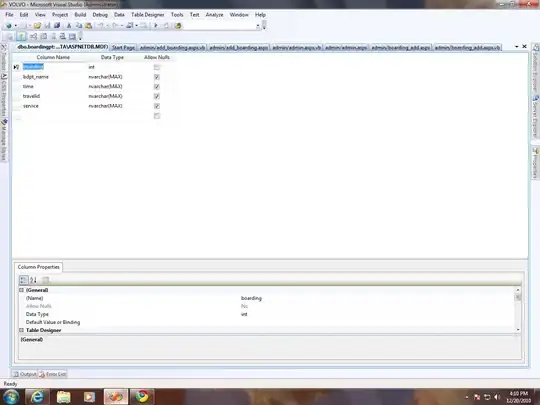This screenshot has width=540, height=405.
Task: Switch to the admin/add_boarding.aspx.vb tab
Action: click(172, 48)
